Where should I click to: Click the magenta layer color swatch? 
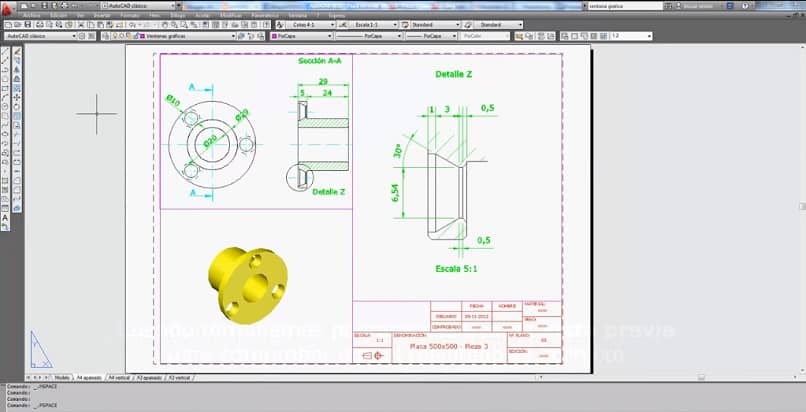click(141, 36)
